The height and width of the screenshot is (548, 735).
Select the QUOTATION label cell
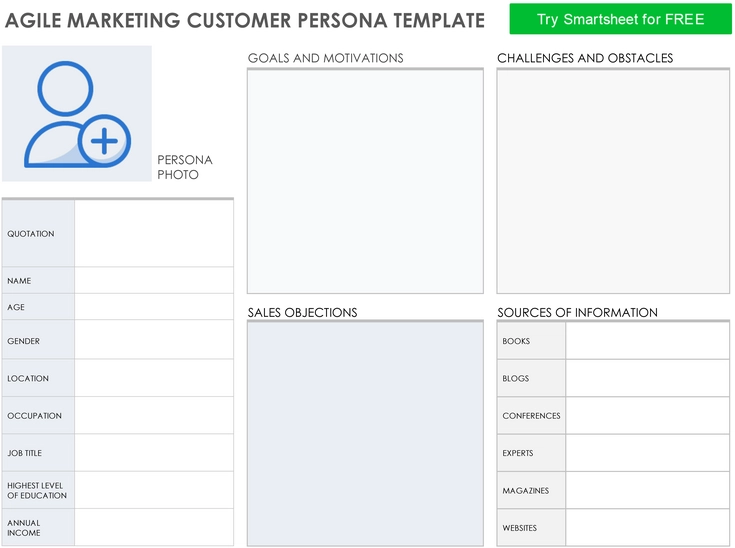pyautogui.click(x=38, y=233)
